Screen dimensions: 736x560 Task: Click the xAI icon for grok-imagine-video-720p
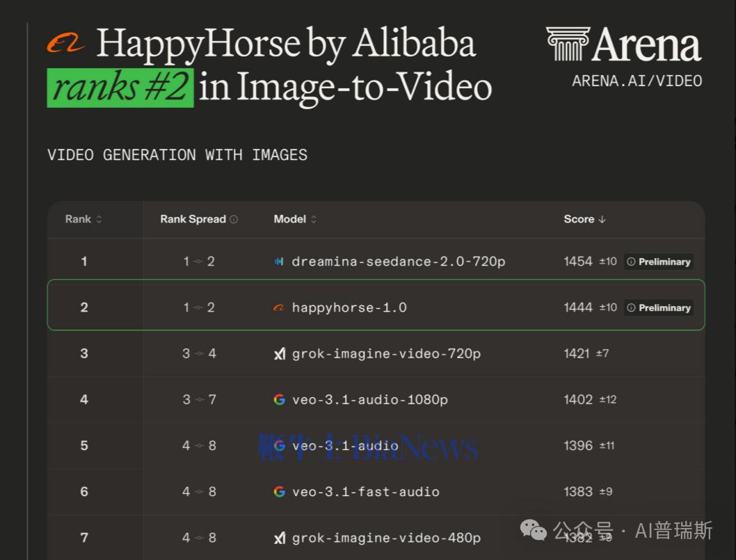[280, 354]
